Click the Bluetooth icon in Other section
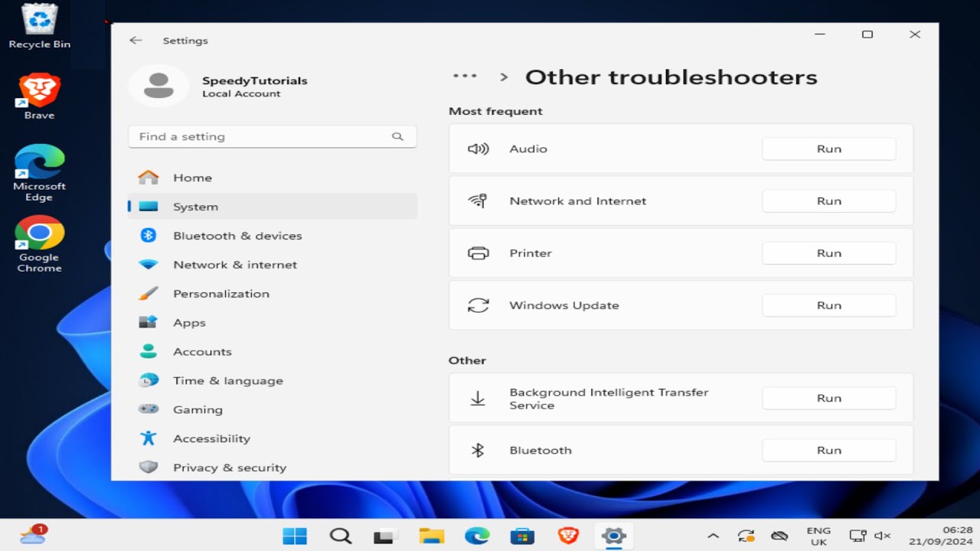The image size is (980, 551). [478, 451]
